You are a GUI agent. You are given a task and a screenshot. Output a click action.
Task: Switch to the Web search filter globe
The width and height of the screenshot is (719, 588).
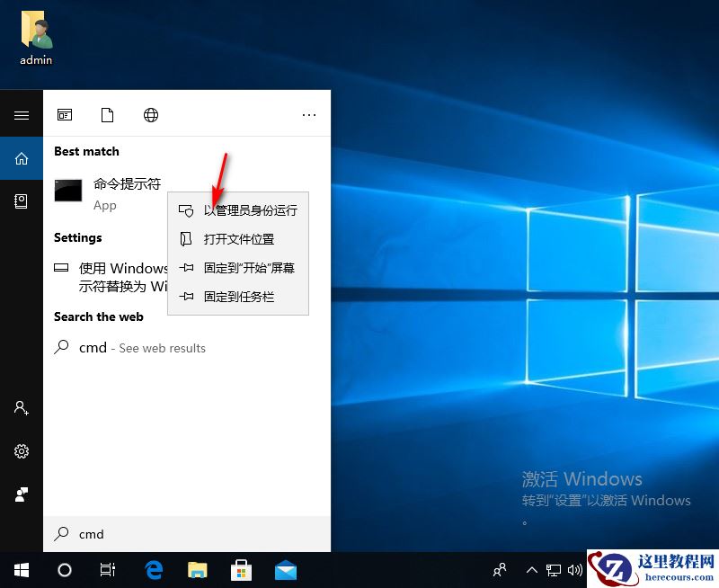point(150,115)
